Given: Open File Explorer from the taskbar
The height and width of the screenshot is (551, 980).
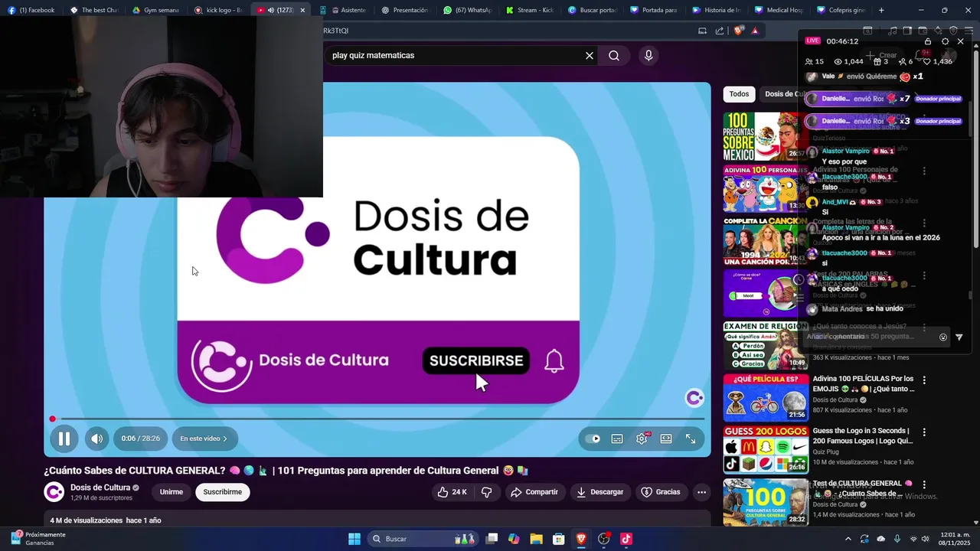Looking at the screenshot, I should pos(536,539).
